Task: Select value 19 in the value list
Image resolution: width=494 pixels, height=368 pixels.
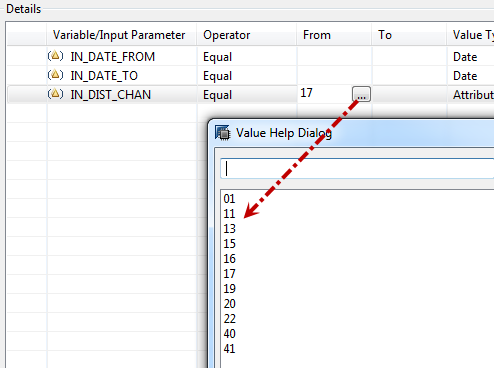Action: tap(229, 289)
